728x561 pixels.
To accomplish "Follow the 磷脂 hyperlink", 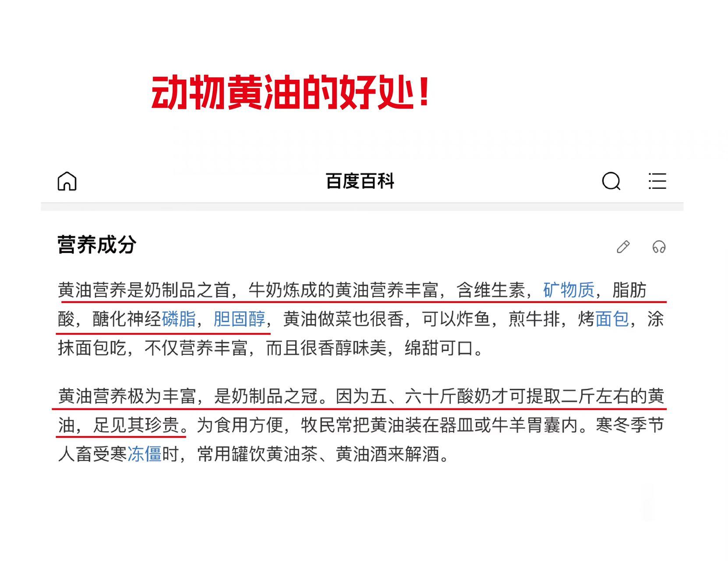I will click(x=179, y=319).
